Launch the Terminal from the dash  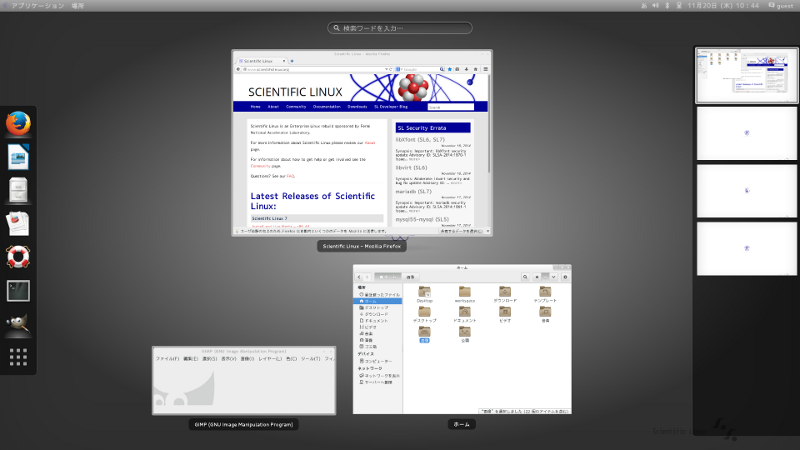point(18,291)
